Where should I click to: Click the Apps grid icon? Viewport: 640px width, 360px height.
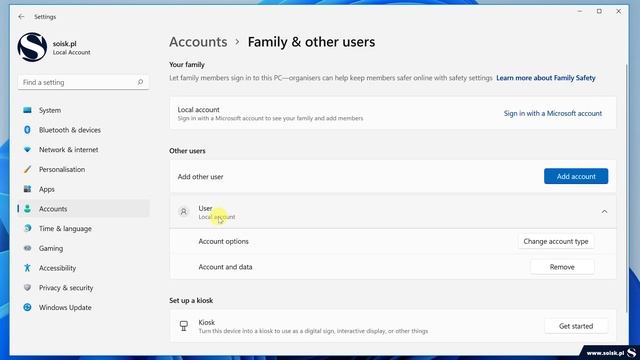tap(27, 189)
